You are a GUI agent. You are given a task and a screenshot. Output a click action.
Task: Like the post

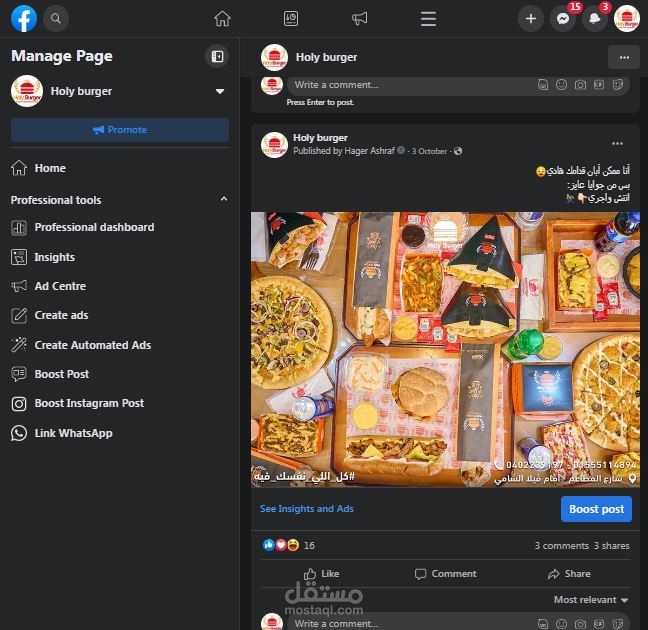pyautogui.click(x=322, y=574)
